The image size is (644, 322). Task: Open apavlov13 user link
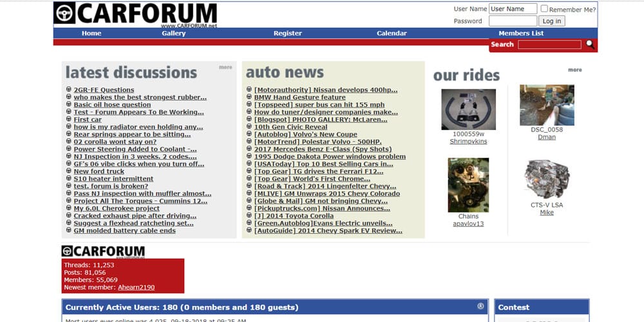coord(468,224)
